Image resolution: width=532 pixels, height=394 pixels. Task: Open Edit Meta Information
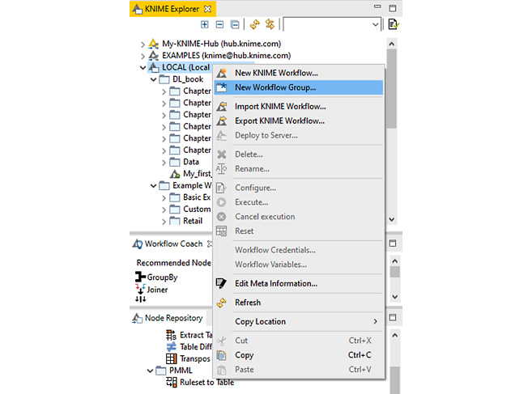point(299,283)
